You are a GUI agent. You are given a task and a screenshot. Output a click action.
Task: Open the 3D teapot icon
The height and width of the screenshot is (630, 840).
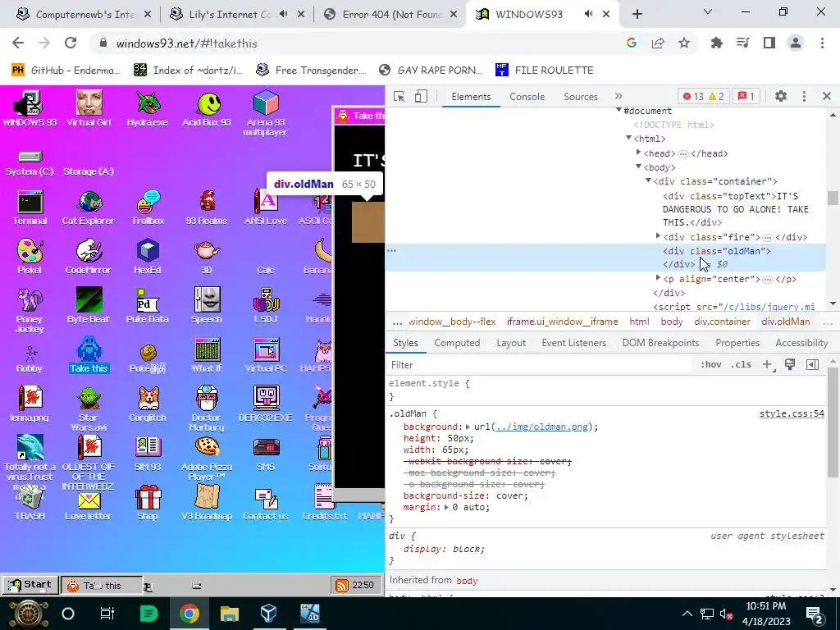(x=207, y=257)
